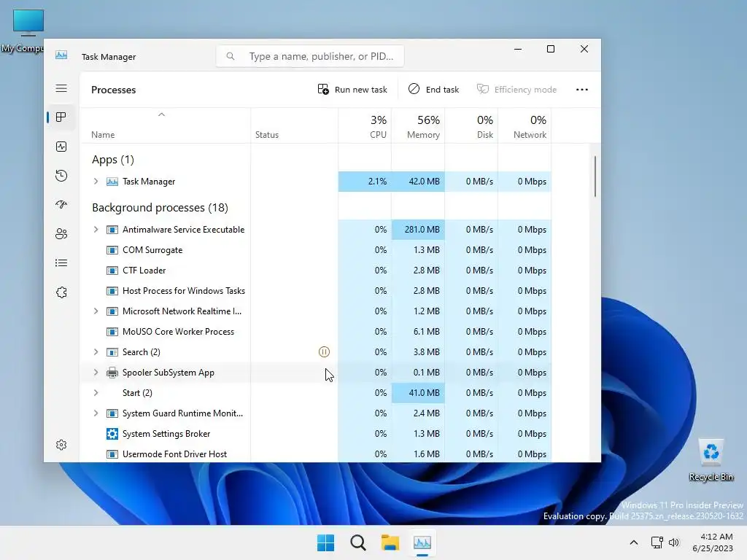
Task: Open the hamburger navigation menu
Action: [61, 88]
